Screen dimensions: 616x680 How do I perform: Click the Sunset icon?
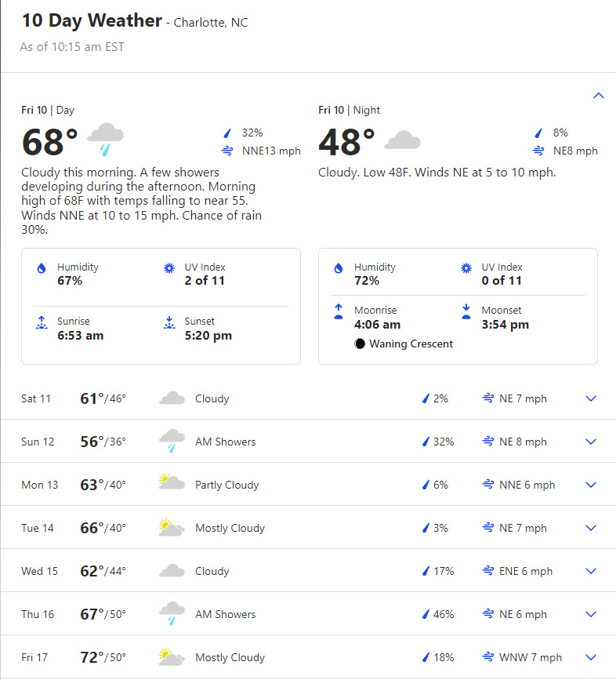[x=169, y=322]
